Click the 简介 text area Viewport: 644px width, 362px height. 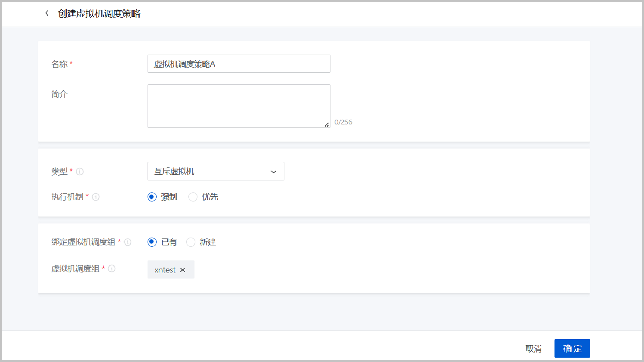tap(239, 106)
